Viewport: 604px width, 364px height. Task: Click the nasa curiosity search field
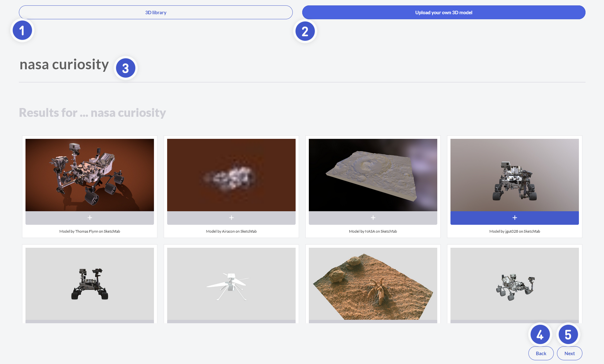(x=64, y=65)
